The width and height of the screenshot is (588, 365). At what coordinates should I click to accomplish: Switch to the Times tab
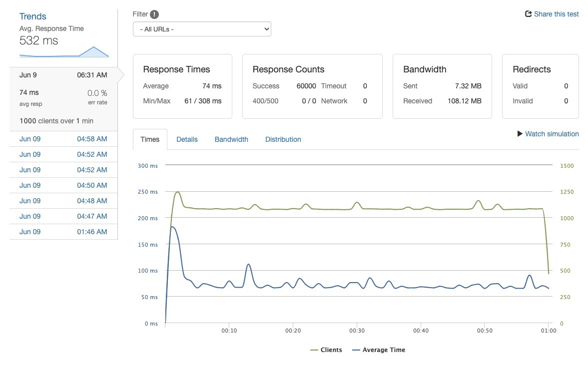(150, 139)
